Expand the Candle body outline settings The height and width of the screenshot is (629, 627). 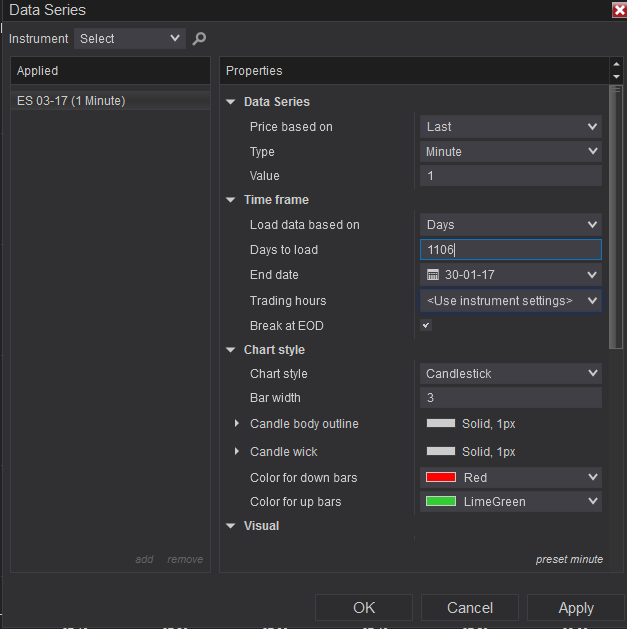click(x=237, y=424)
